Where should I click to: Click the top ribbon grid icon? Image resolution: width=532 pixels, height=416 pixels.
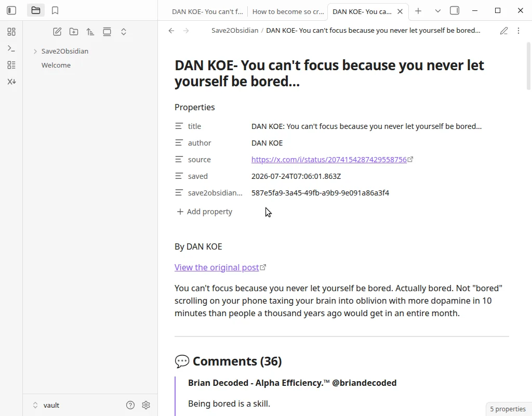click(11, 32)
